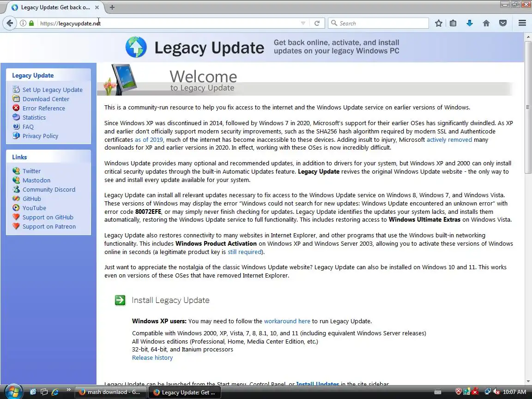The height and width of the screenshot is (399, 532).
Task: Click the red security shield tray icon
Action: tap(459, 392)
